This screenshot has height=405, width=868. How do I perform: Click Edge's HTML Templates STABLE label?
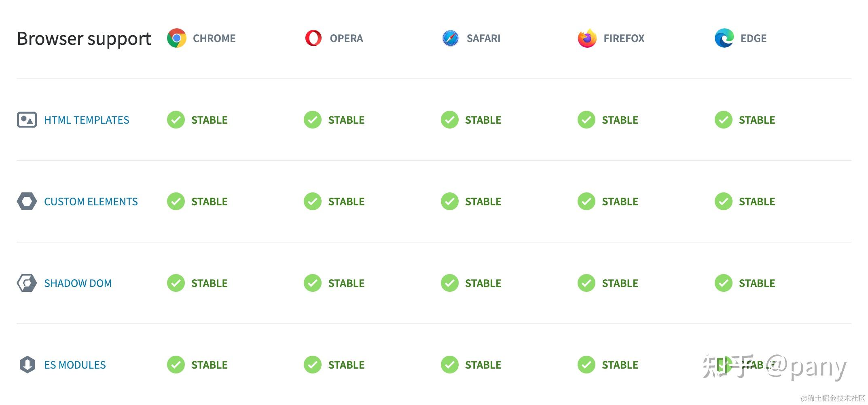pyautogui.click(x=757, y=120)
